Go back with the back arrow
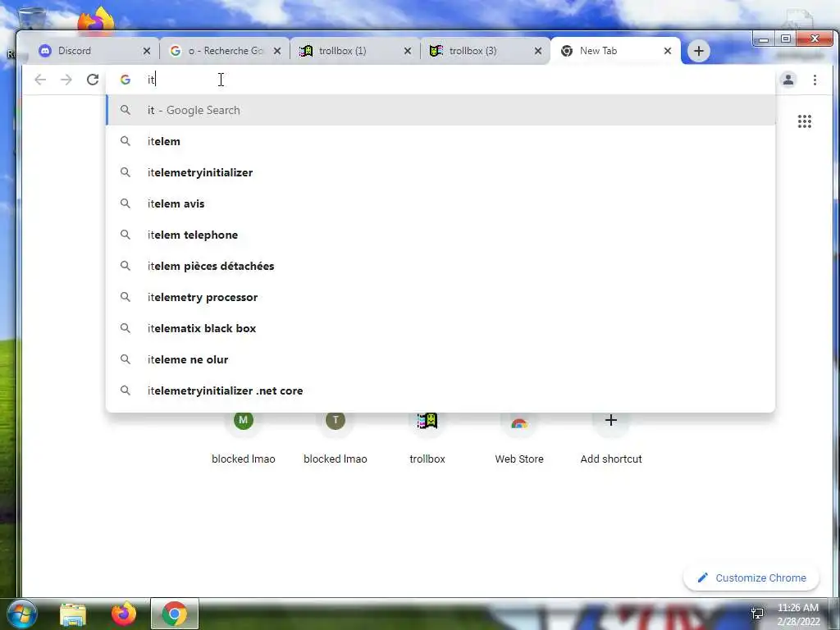 (x=40, y=80)
